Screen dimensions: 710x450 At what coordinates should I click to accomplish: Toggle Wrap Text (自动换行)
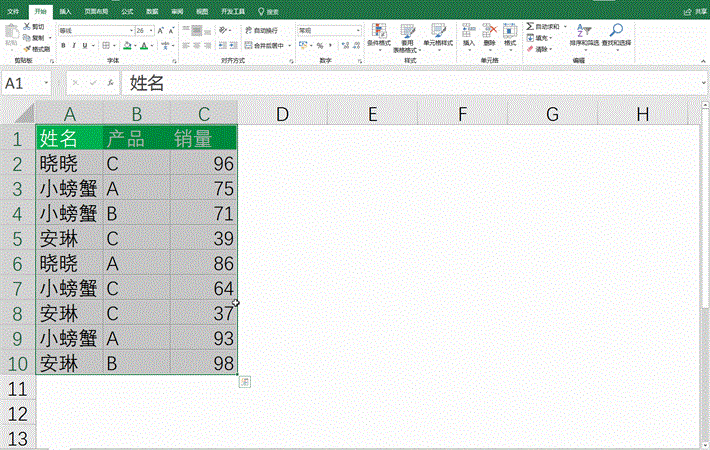(262, 31)
